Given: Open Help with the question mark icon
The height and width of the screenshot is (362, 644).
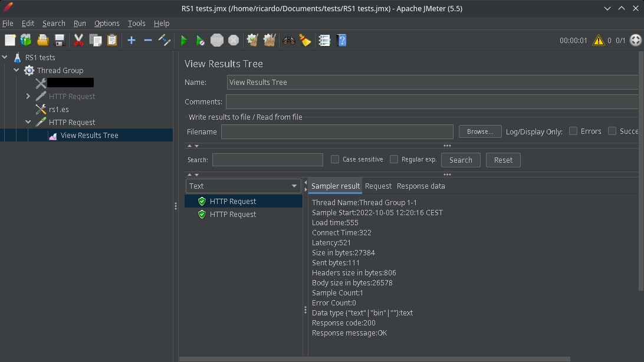Looking at the screenshot, I should click(x=341, y=40).
